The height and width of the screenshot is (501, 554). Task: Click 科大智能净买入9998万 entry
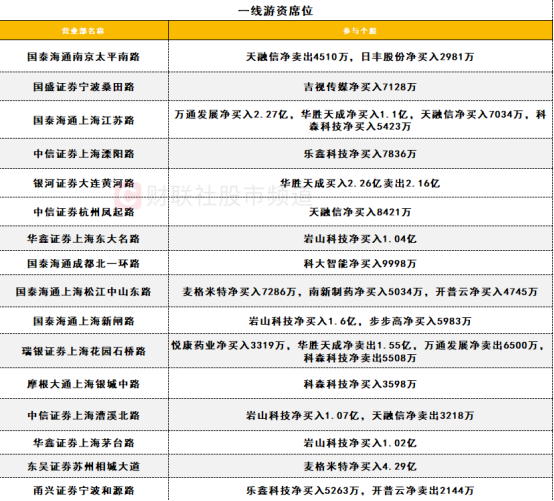click(360, 264)
